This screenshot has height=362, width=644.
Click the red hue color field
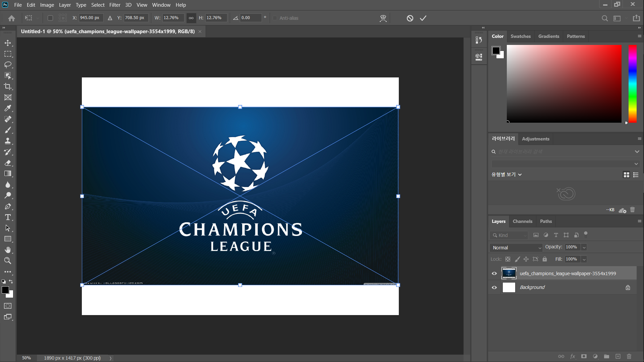coord(564,84)
